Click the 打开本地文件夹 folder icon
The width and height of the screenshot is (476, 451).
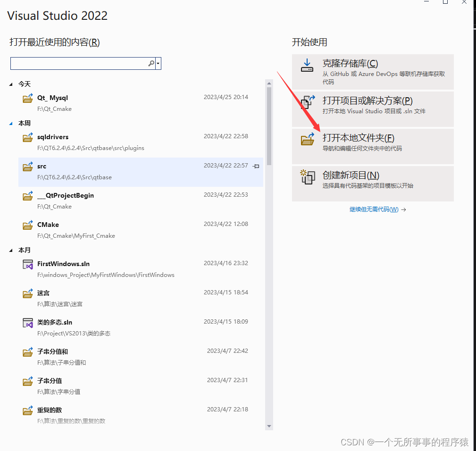click(x=307, y=140)
